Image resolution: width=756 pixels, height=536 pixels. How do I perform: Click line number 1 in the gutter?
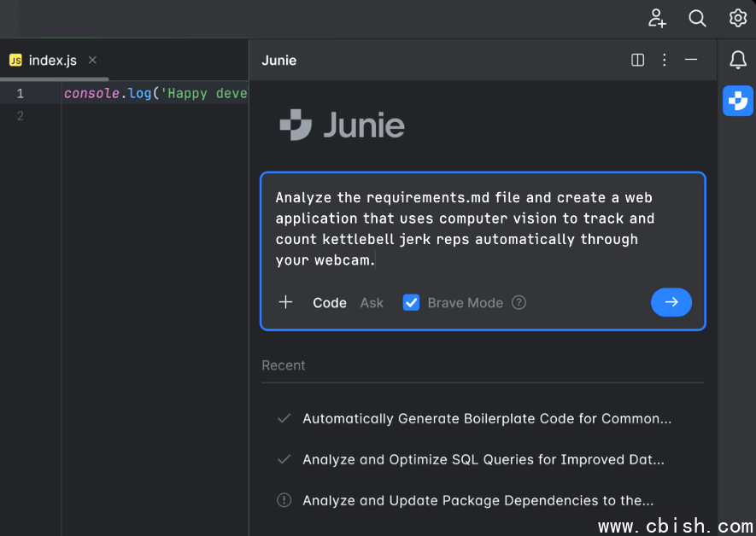click(21, 93)
